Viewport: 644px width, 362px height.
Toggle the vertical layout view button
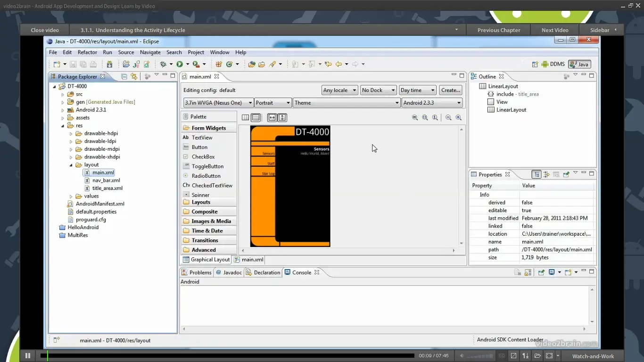[x=256, y=117]
